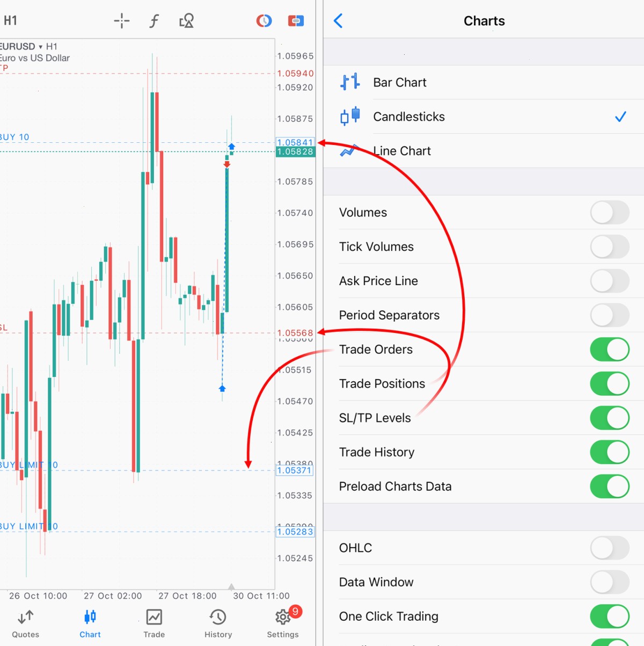Viewport: 644px width, 646px height.
Task: Enable the OHLC switch
Action: [x=610, y=548]
